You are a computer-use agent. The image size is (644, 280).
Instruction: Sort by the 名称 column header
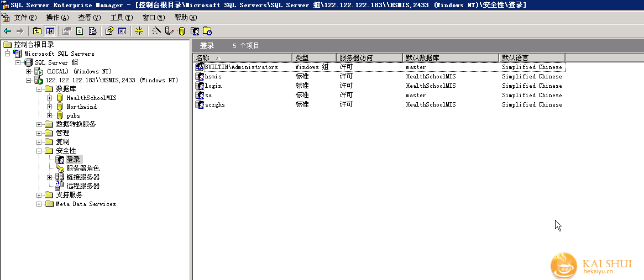click(x=242, y=58)
